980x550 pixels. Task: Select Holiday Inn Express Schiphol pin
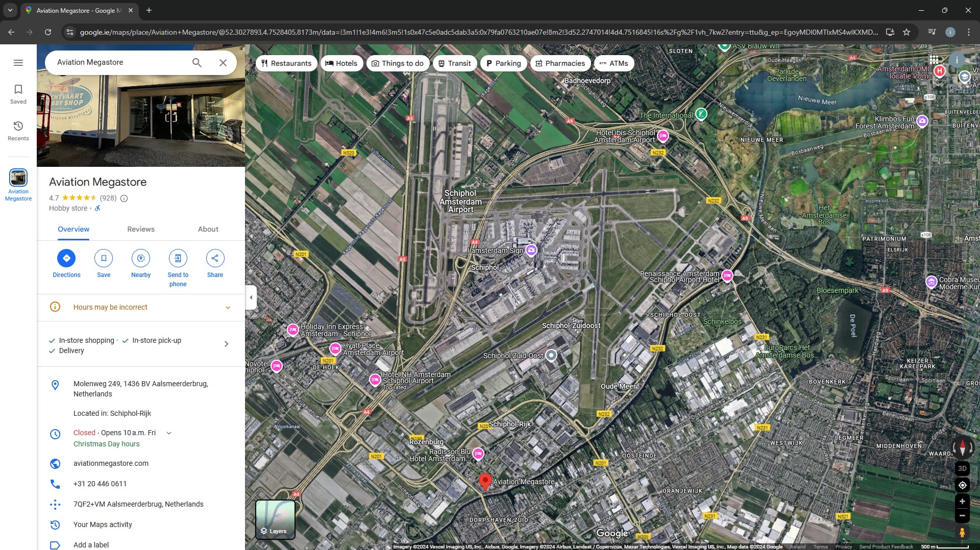pyautogui.click(x=293, y=330)
